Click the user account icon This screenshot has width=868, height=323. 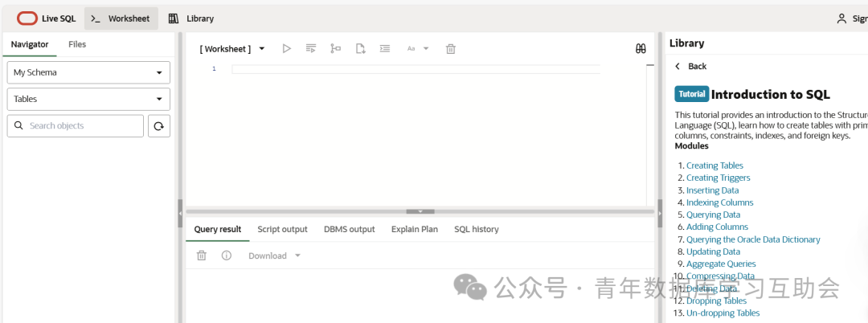tap(841, 18)
